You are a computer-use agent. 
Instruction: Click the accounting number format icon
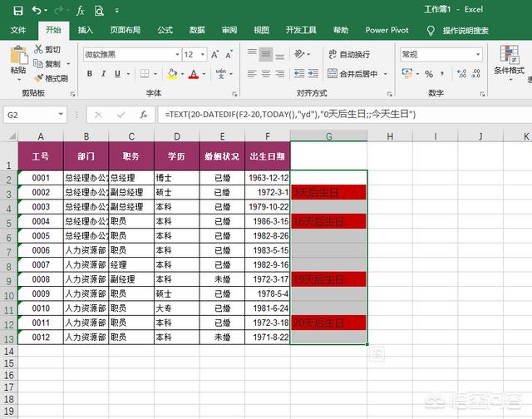pyautogui.click(x=406, y=74)
